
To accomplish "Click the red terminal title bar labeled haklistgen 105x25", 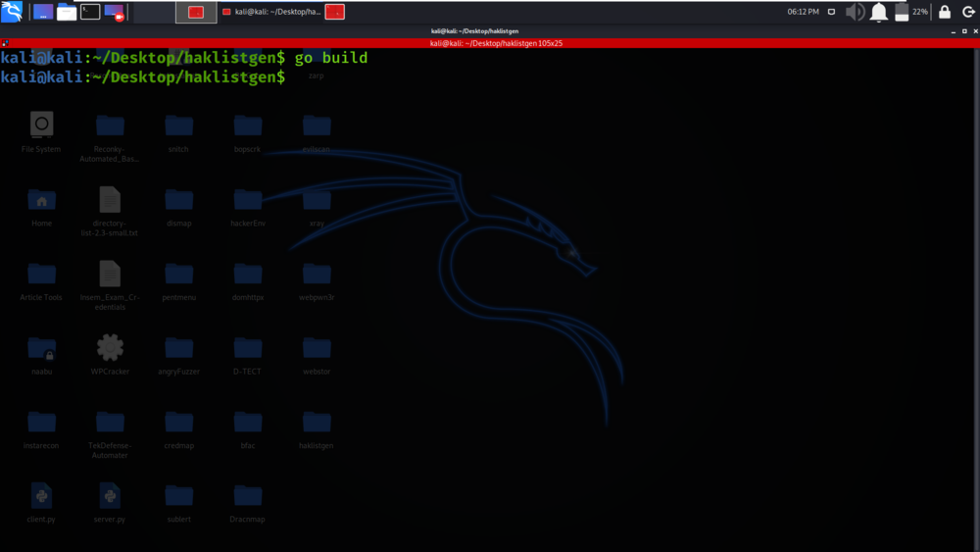I will tap(490, 43).
